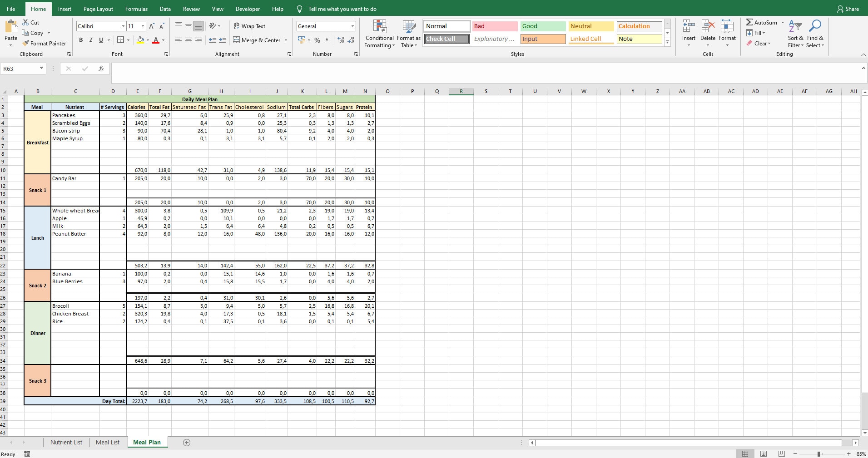Select the Meal List sheet tab
The height and width of the screenshot is (458, 868).
click(107, 442)
